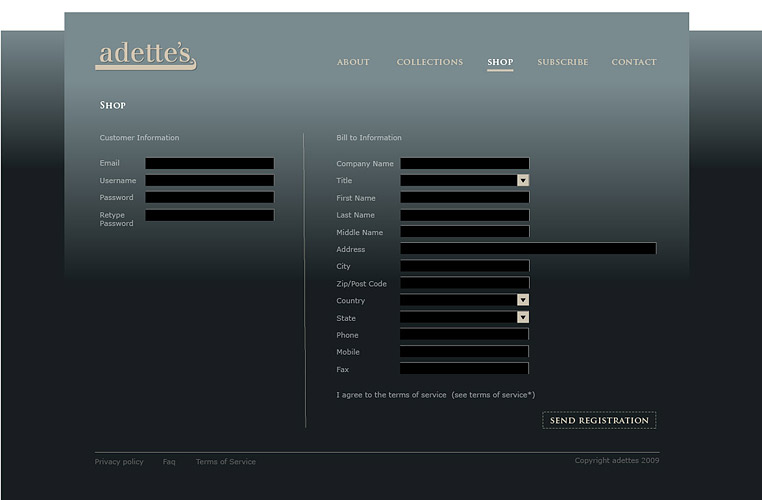The image size is (762, 500).
Task: Focus the Username text field
Action: (x=209, y=181)
